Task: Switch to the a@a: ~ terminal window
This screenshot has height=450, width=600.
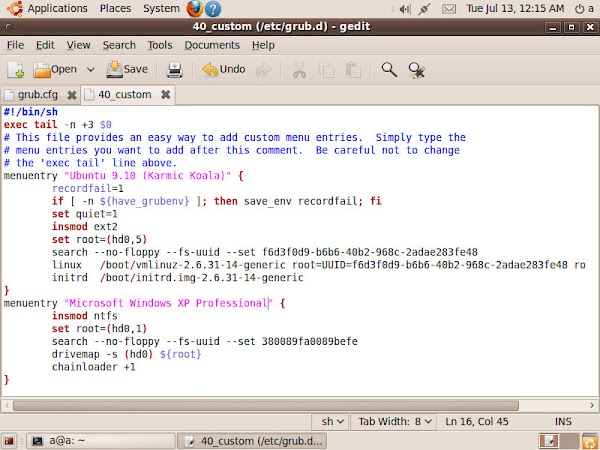Action: (x=101, y=441)
